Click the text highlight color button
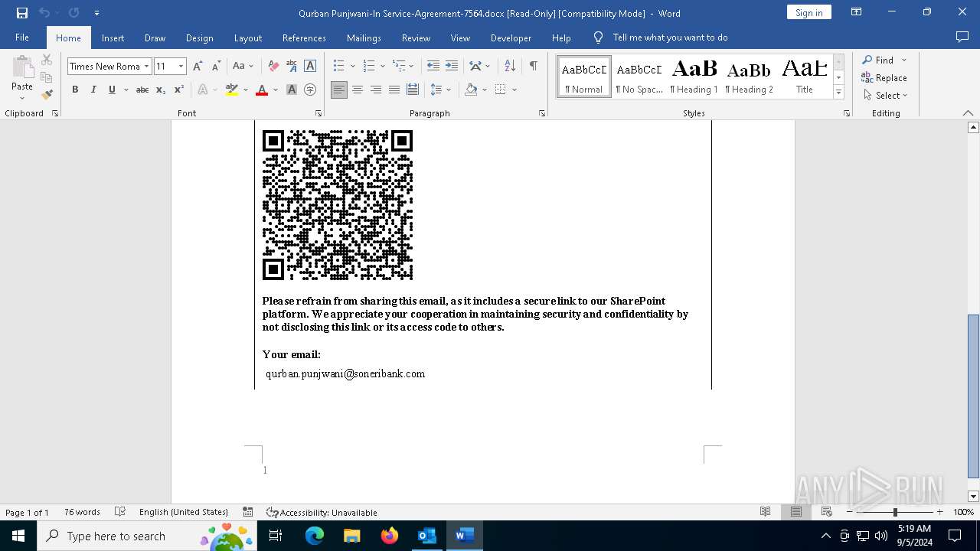This screenshot has width=980, height=551. click(x=232, y=90)
